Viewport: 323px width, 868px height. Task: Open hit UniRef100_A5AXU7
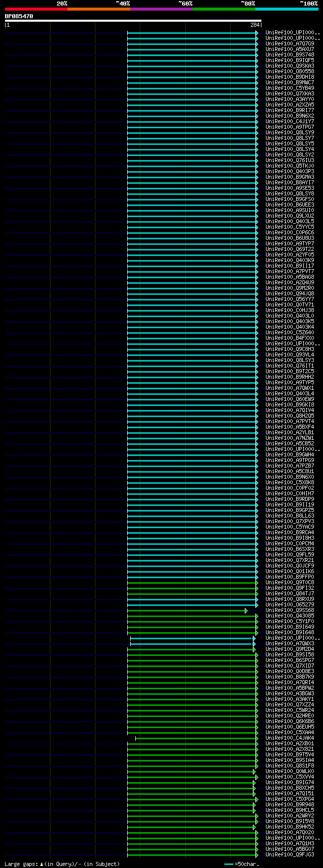pos(290,49)
